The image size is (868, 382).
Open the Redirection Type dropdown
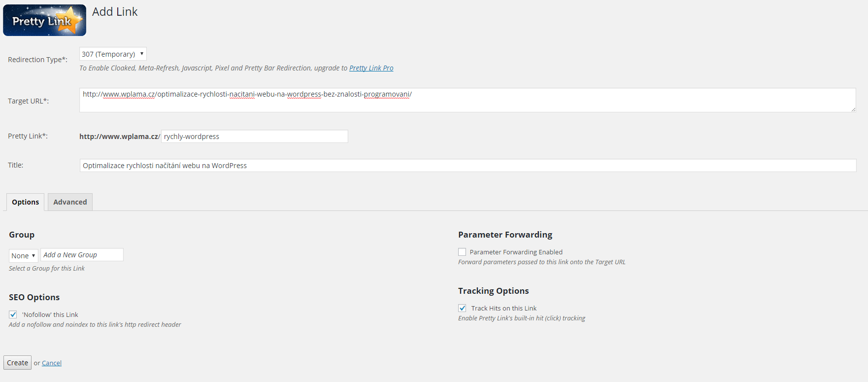click(x=113, y=54)
